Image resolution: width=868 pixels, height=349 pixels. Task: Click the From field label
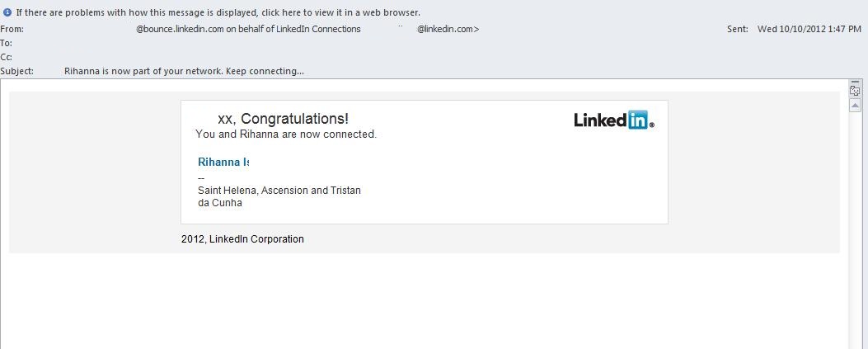12,29
